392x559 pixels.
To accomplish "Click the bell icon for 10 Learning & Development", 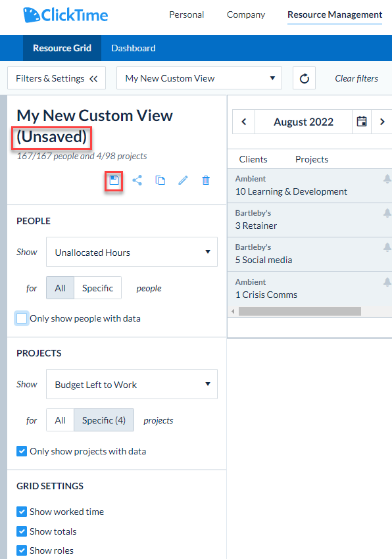I will [x=387, y=179].
